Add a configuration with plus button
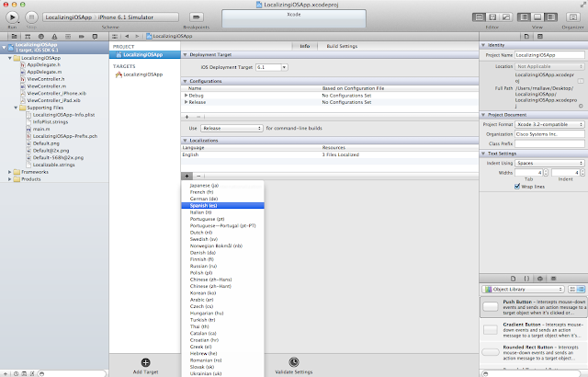Image resolution: width=588 pixels, height=377 pixels. pos(187,117)
